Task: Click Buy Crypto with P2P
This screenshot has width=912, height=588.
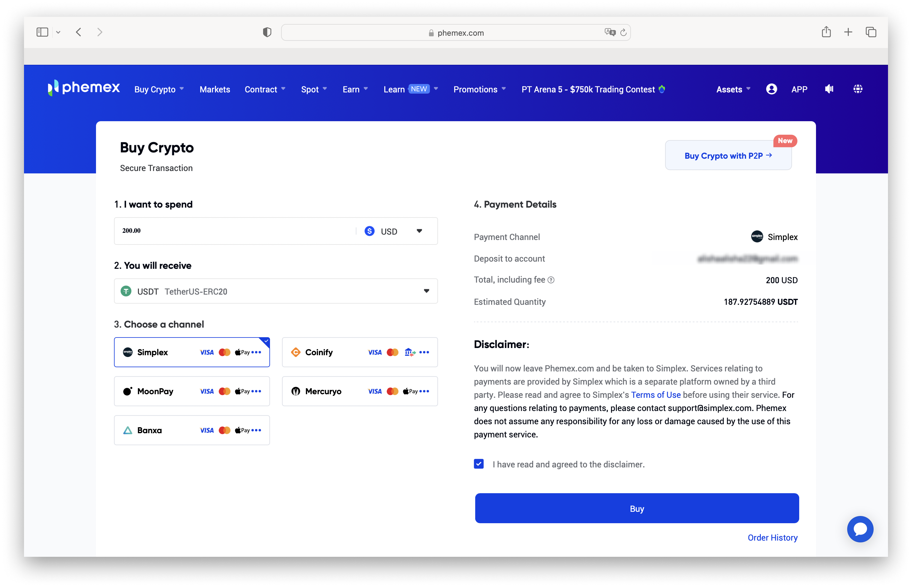Action: point(728,155)
